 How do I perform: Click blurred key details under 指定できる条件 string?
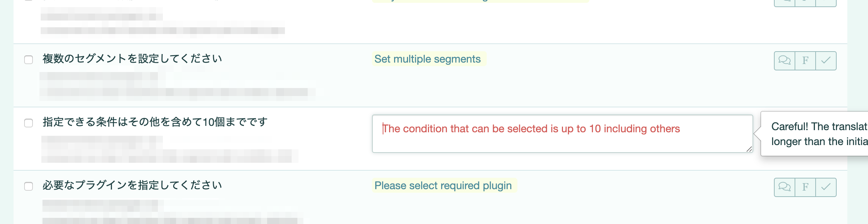click(x=167, y=149)
